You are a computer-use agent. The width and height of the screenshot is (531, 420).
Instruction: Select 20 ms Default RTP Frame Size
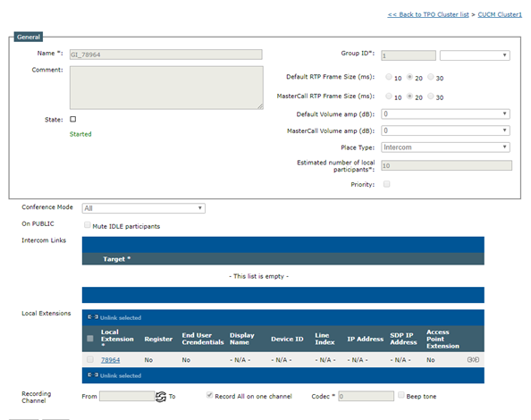pyautogui.click(x=409, y=77)
